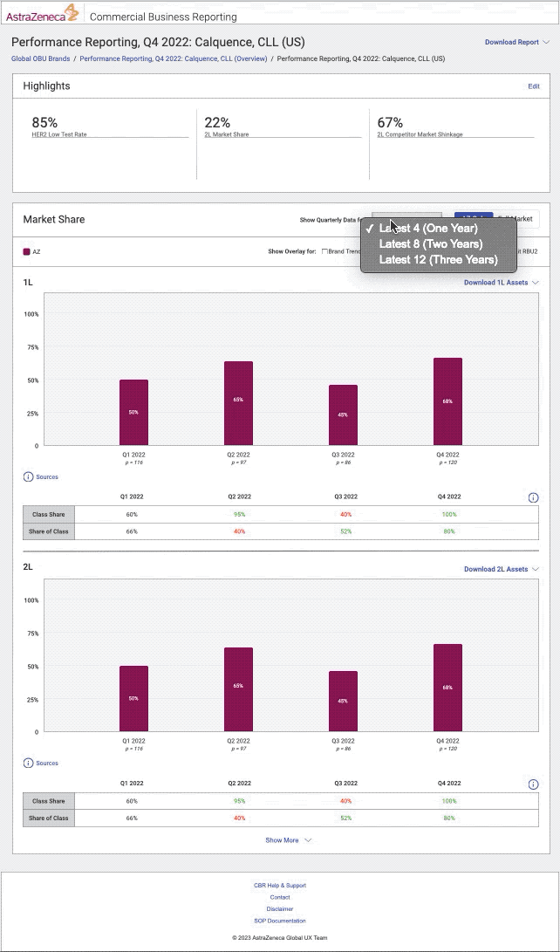Go to Global OBU Brands breadcrumb
Screen dimensions: 560x952
pyautogui.click(x=40, y=58)
